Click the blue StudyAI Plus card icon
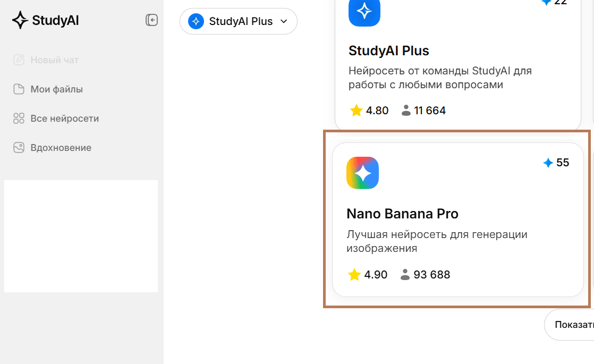Screen dimensions: 594x364 tap(364, 12)
